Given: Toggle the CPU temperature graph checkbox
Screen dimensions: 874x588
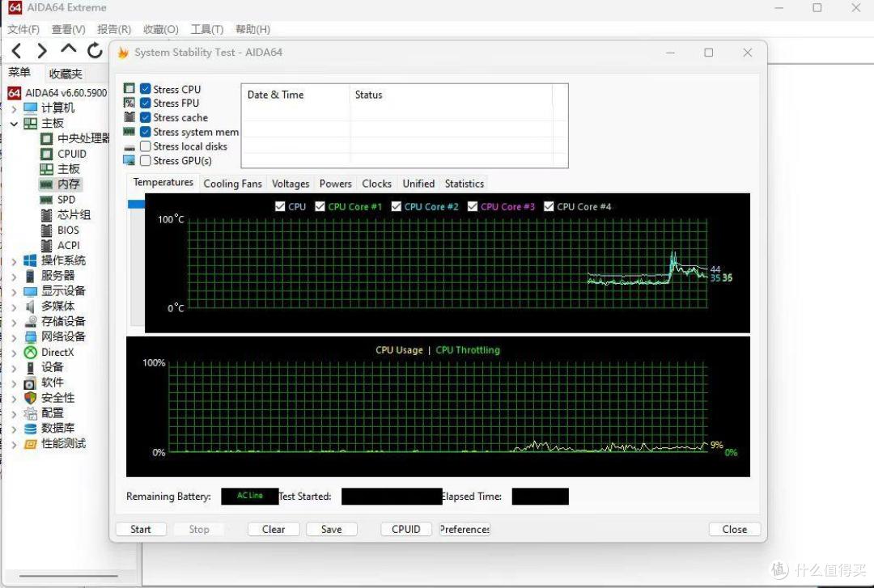Looking at the screenshot, I should point(280,206).
